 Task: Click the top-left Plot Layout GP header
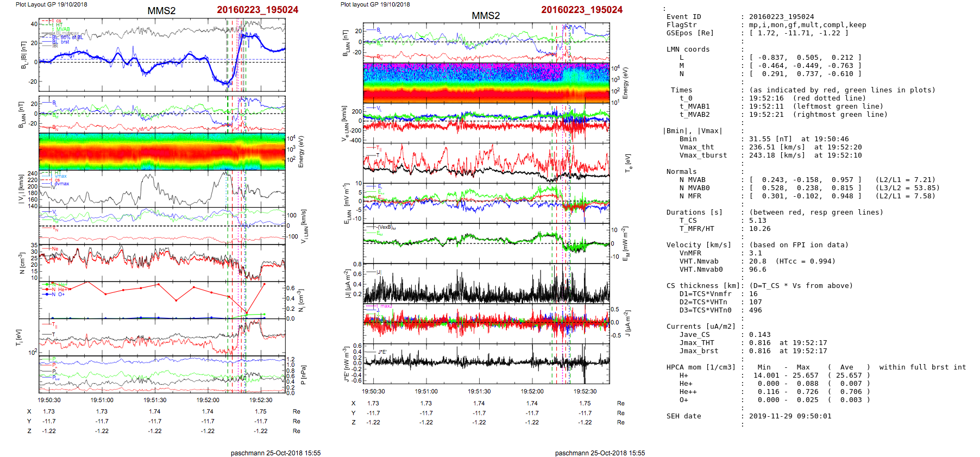pyautogui.click(x=51, y=4)
